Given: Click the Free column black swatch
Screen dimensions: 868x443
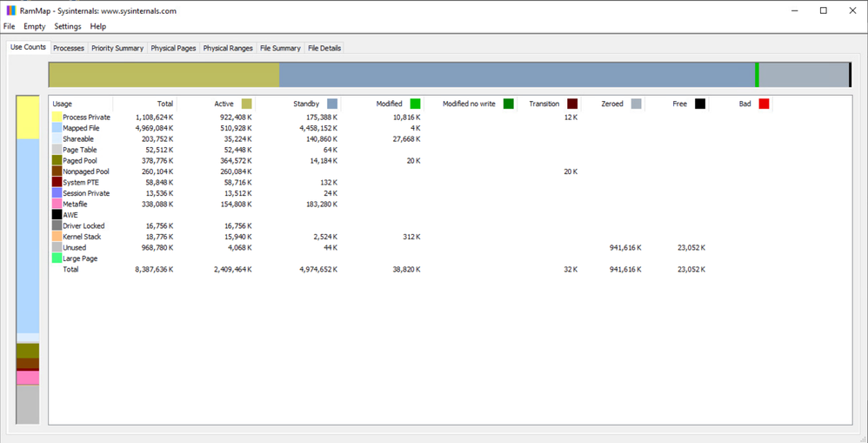Looking at the screenshot, I should [x=700, y=104].
